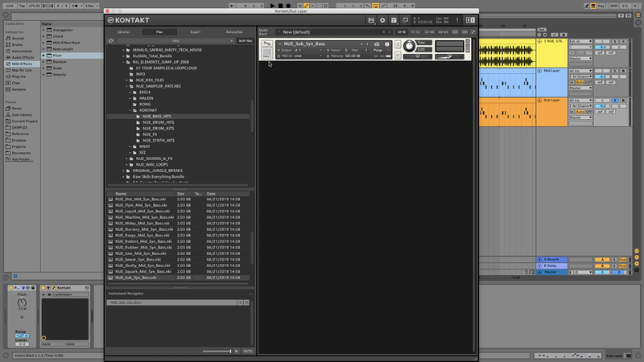Switch to Libraries tab in Kontakt

(123, 32)
